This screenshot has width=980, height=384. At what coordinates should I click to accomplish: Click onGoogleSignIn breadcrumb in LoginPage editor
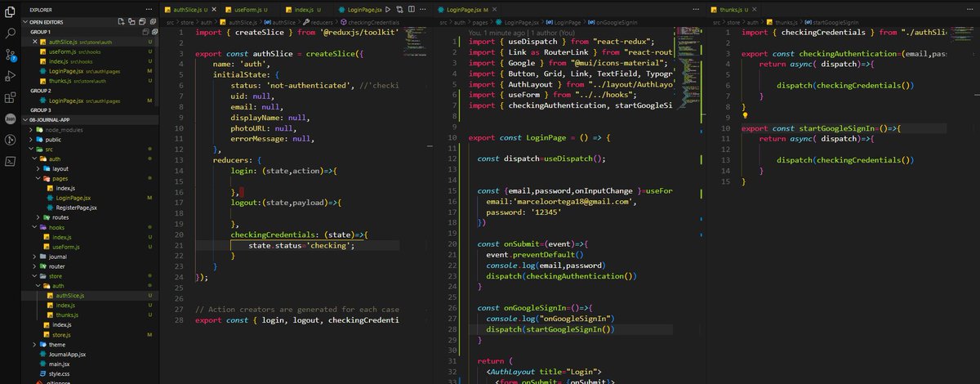[x=617, y=21]
